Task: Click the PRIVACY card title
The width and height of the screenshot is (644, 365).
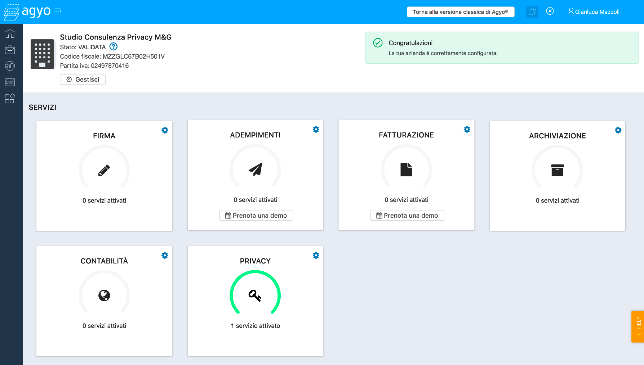Action: [255, 261]
